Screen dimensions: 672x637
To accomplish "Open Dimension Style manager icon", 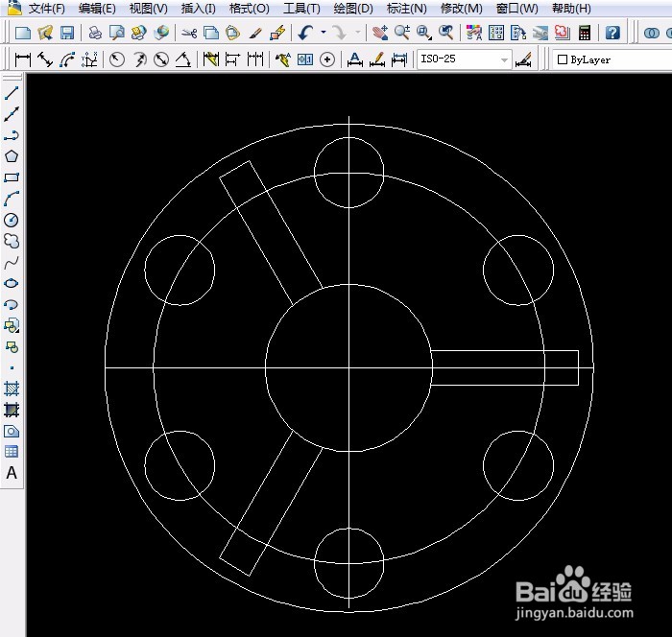I will point(524,59).
